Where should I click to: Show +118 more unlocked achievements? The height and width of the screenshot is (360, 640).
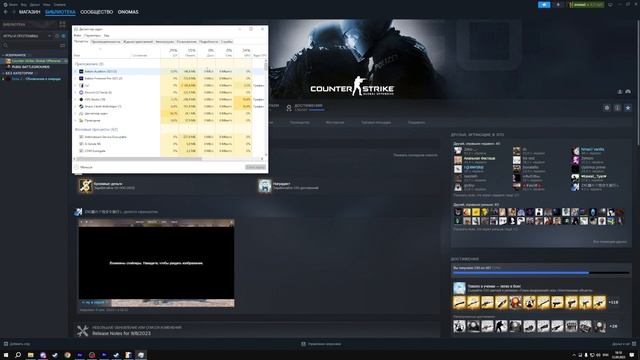[x=613, y=302]
